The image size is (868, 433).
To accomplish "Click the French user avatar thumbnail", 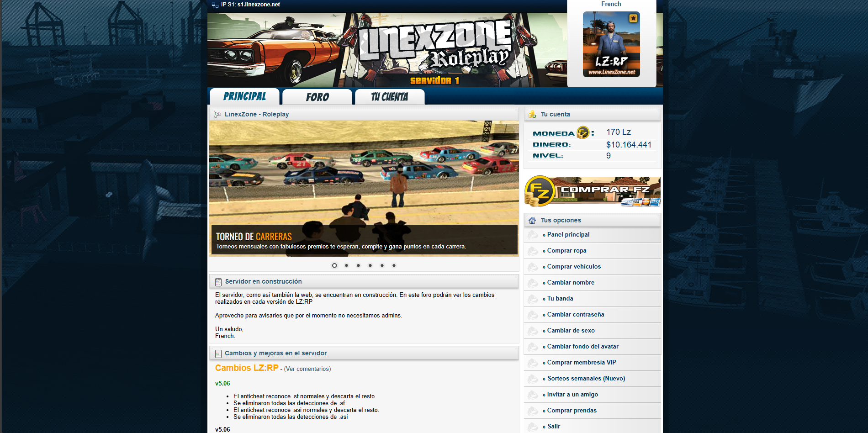I will (611, 44).
